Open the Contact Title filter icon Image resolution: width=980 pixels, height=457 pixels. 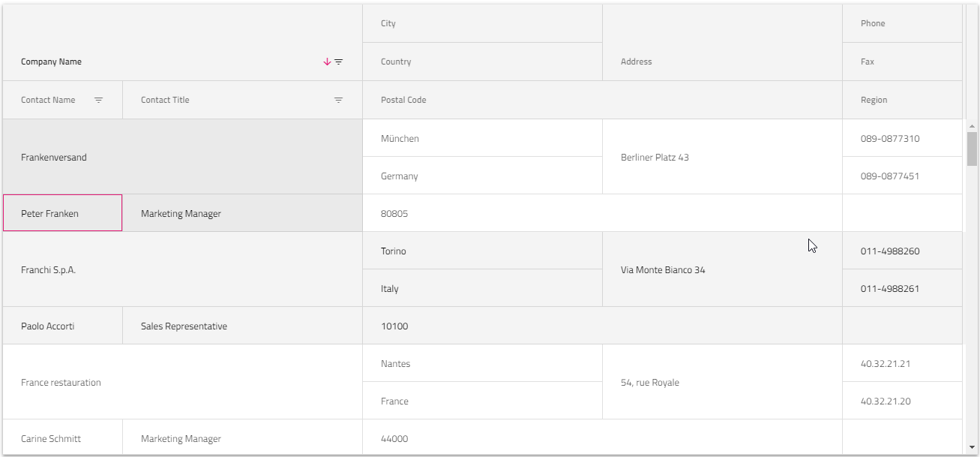338,100
